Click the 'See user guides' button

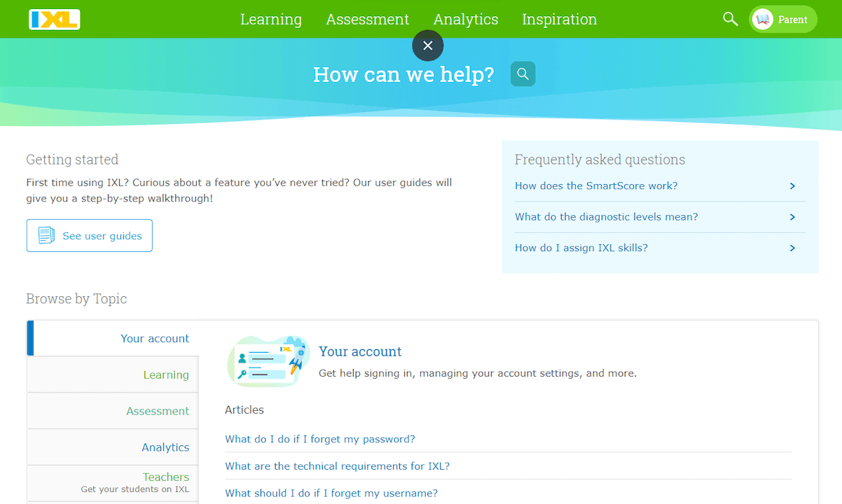89,235
